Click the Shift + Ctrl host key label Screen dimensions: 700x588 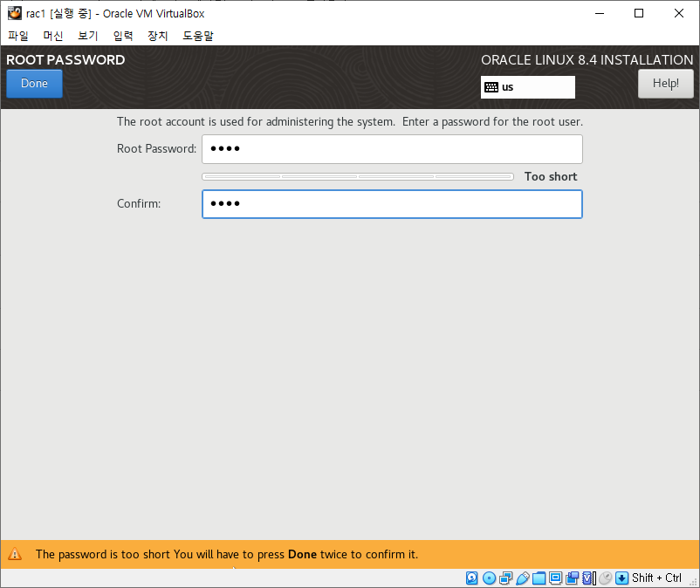656,578
